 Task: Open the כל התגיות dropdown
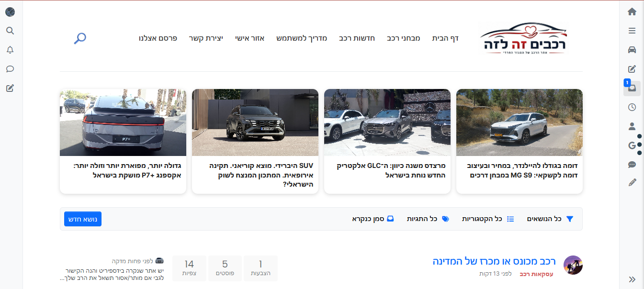click(428, 219)
